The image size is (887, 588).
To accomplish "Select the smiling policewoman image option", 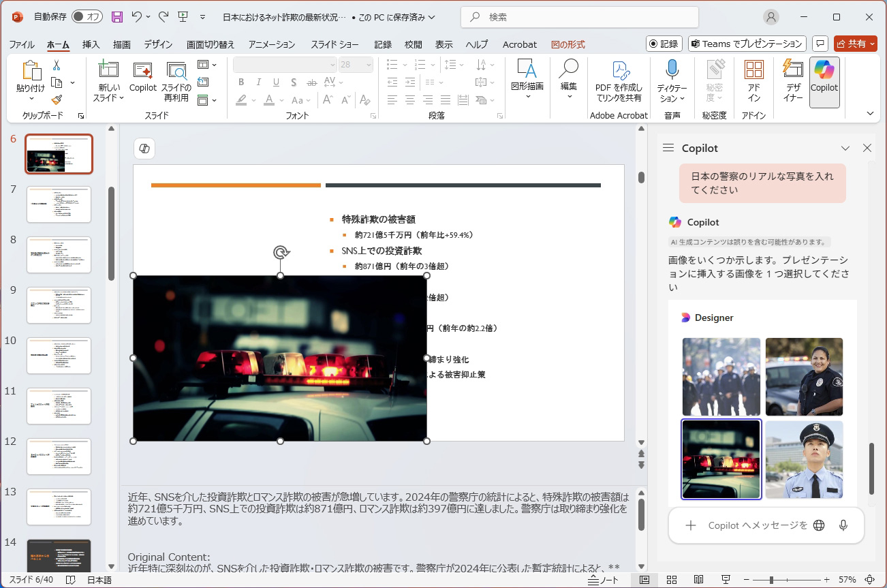I will coord(804,377).
